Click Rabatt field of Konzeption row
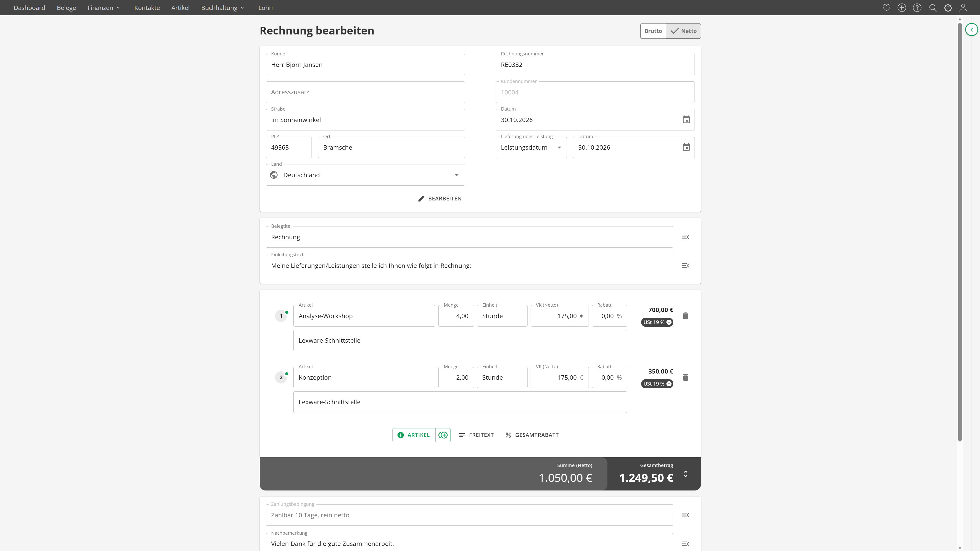 click(609, 377)
